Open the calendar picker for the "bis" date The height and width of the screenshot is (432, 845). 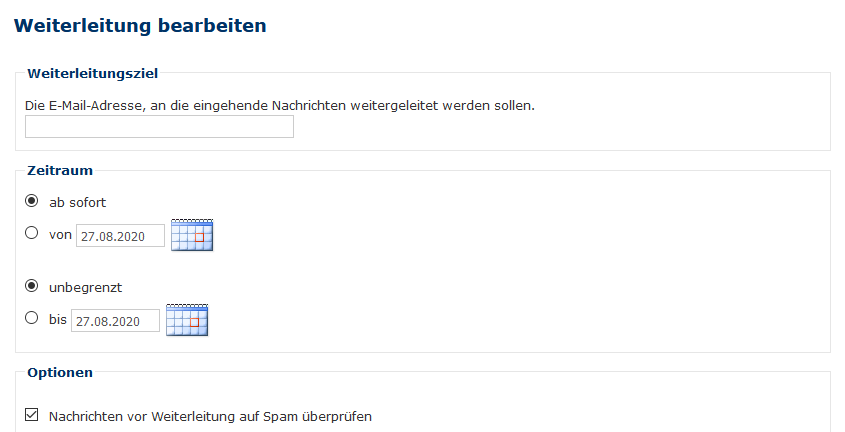pos(187,320)
